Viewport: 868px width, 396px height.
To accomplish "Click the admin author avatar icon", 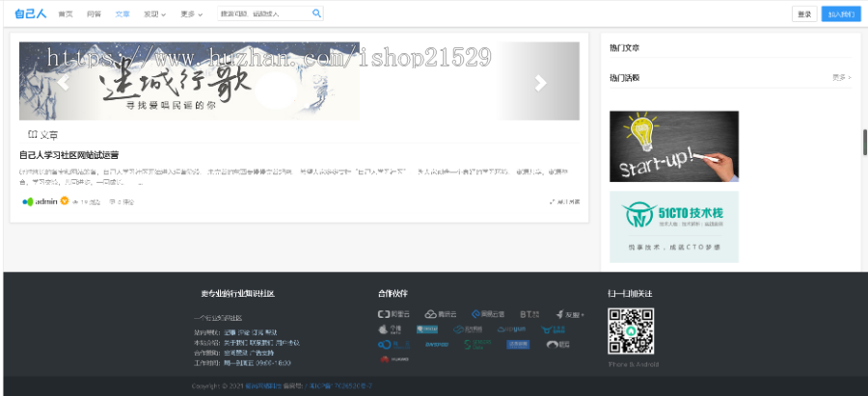I will tap(28, 202).
